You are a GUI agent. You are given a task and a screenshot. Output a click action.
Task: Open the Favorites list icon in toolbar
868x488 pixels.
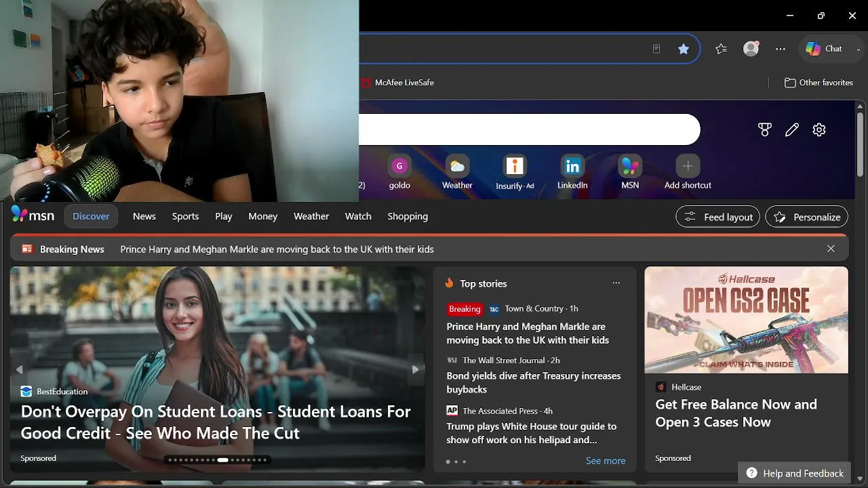coord(721,49)
